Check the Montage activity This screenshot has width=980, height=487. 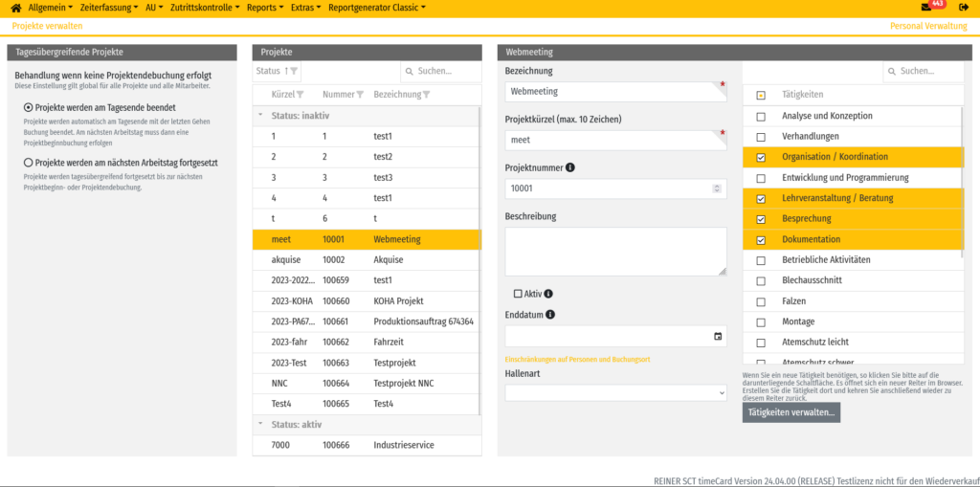(761, 322)
